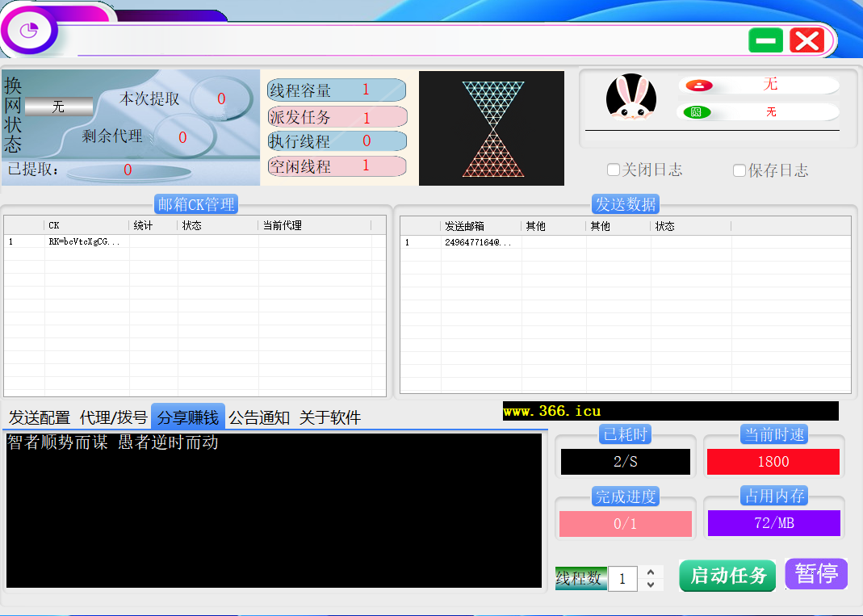Close the app with red X icon
This screenshot has height=616, width=863.
pyautogui.click(x=806, y=40)
